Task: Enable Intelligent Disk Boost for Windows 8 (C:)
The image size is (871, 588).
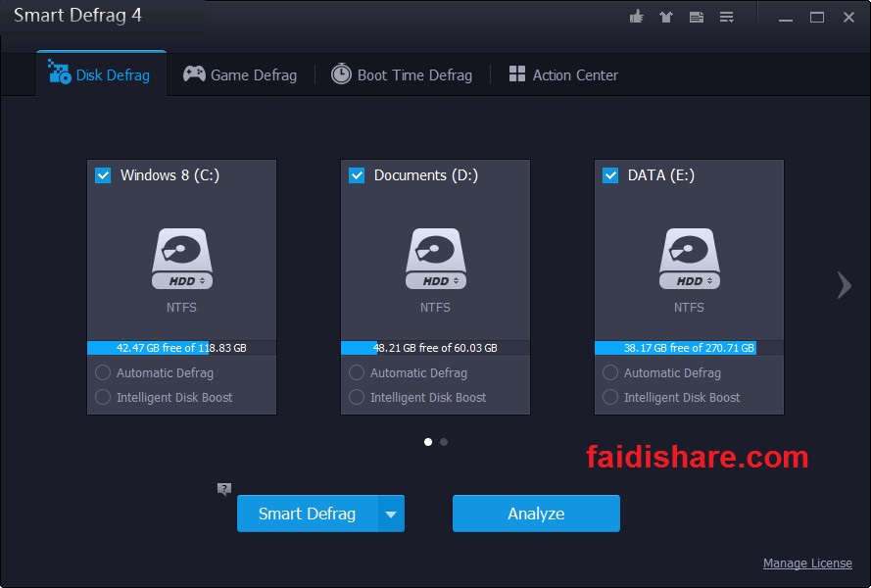Action: click(103, 397)
